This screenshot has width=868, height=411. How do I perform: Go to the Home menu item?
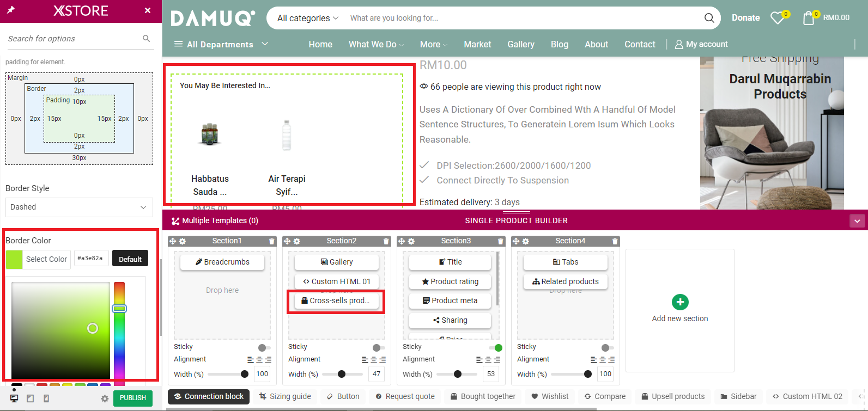(320, 44)
